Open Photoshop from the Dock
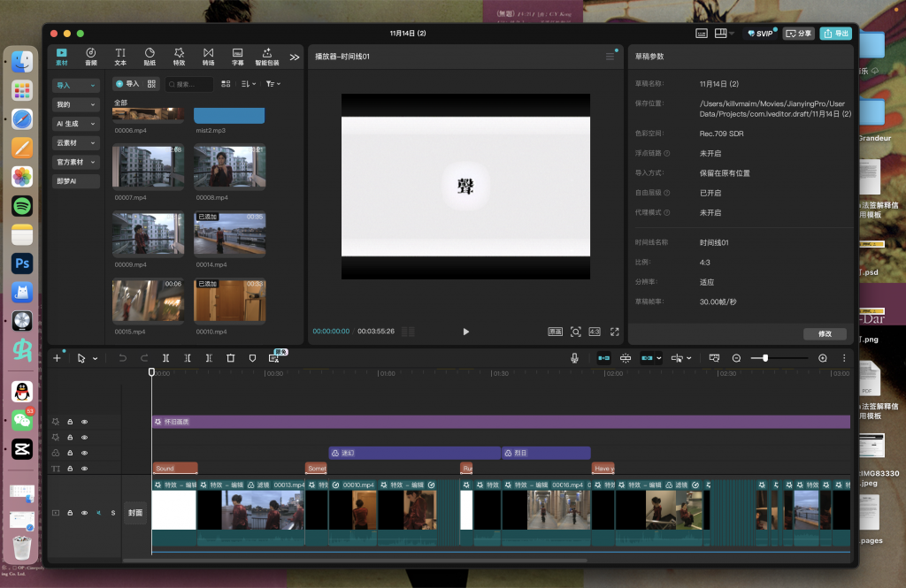Screen dimensions: 906x588 [22, 263]
